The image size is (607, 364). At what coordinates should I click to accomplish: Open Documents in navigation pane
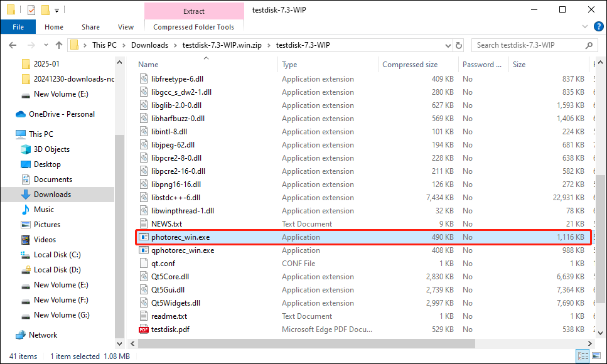coord(46,179)
